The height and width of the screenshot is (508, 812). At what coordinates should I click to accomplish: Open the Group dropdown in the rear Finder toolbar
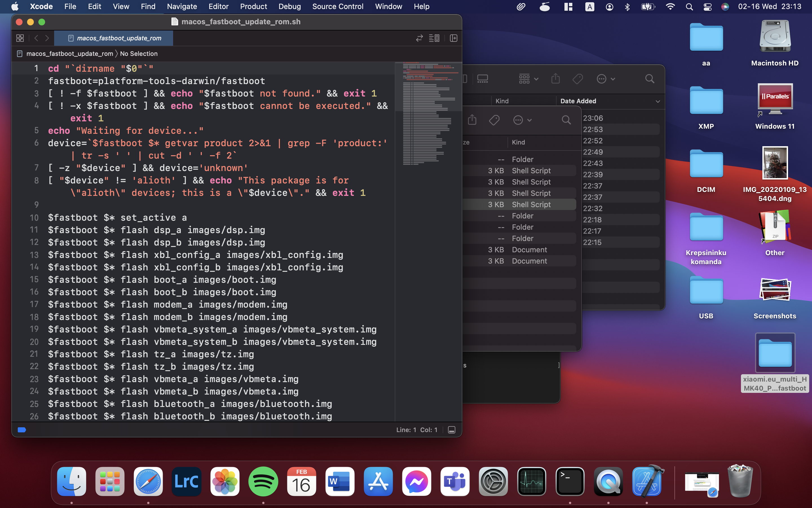pos(528,79)
